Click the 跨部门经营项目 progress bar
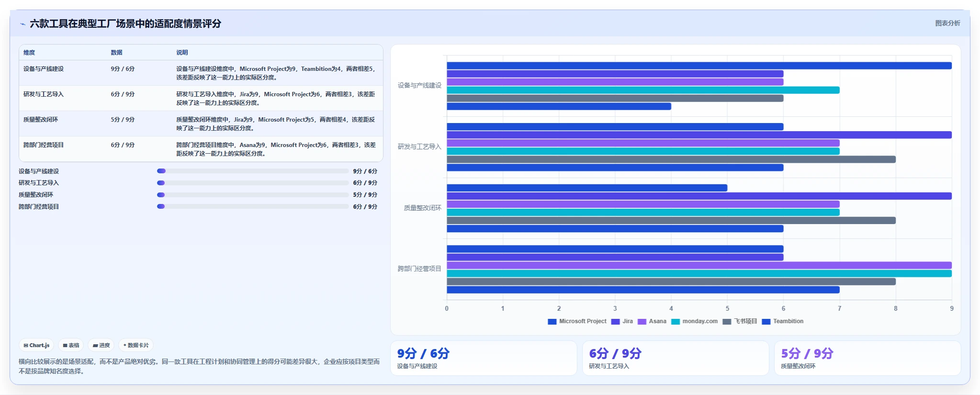 click(253, 206)
